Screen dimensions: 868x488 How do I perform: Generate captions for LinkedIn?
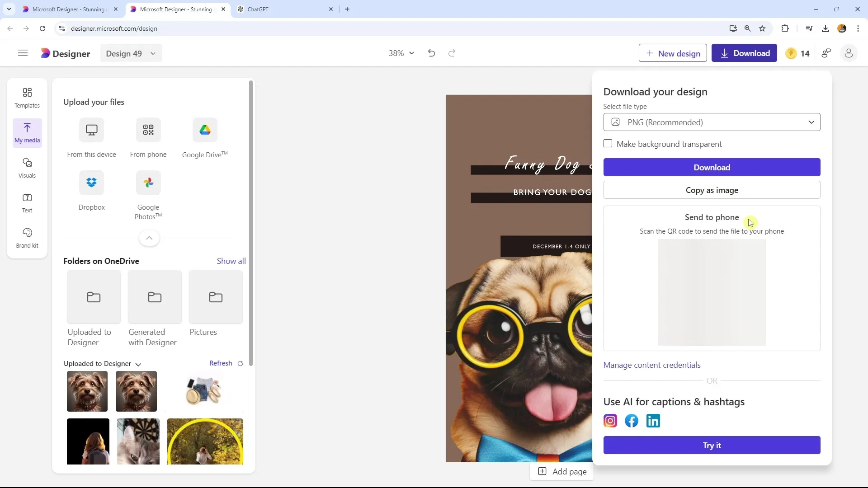653,421
